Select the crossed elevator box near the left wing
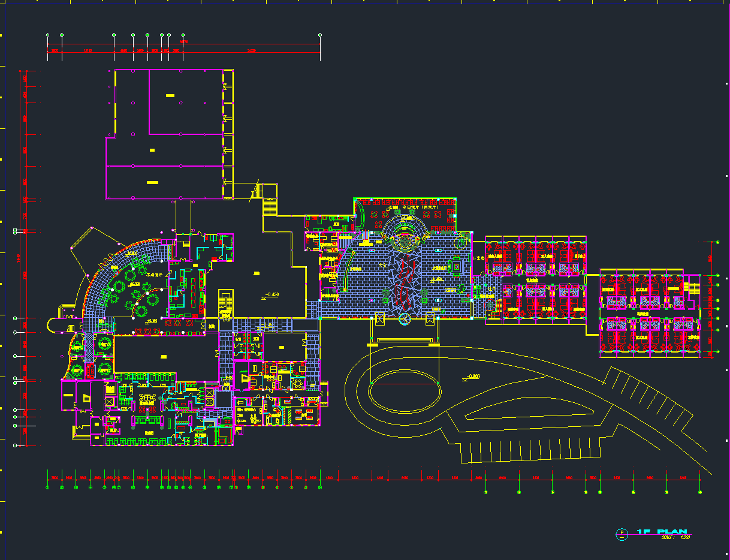This screenshot has width=730, height=560. coord(109,402)
